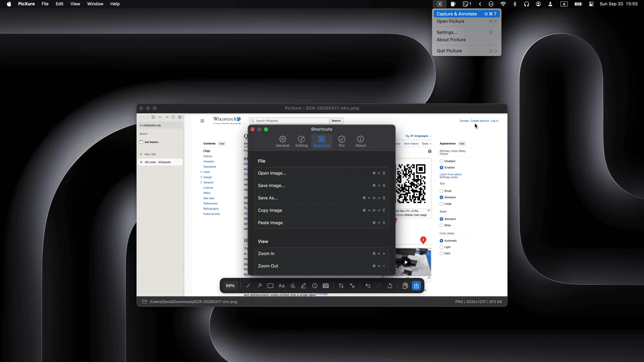Click the input source A icon
Image resolution: width=644 pixels, height=362 pixels.
click(564, 4)
